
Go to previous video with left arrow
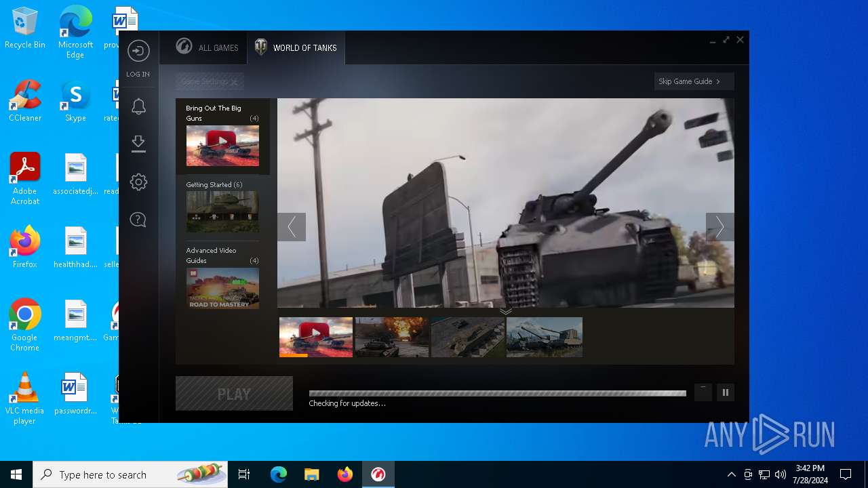tap(292, 227)
